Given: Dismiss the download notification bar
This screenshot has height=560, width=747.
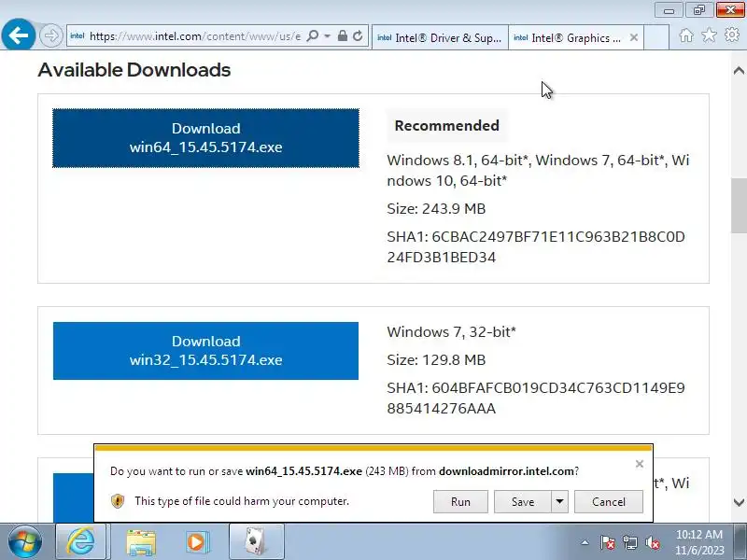Looking at the screenshot, I should point(640,464).
